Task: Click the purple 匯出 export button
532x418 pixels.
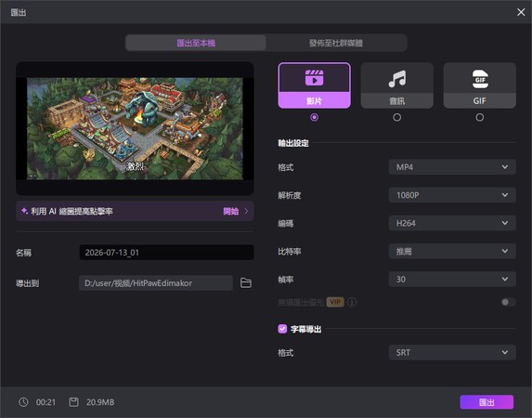Action: 487,402
